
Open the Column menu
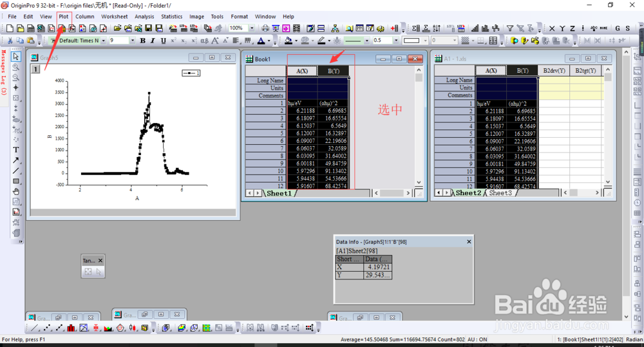84,17
